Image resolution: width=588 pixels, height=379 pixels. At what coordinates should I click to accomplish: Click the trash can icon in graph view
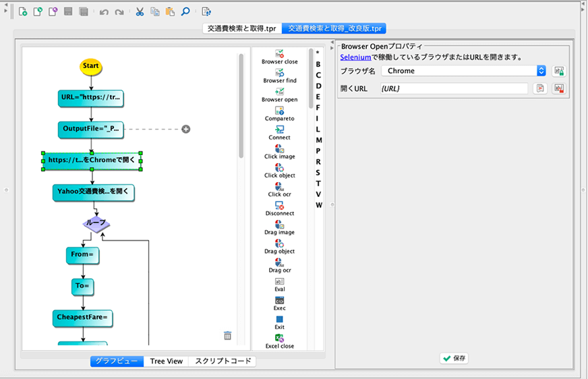pos(228,336)
